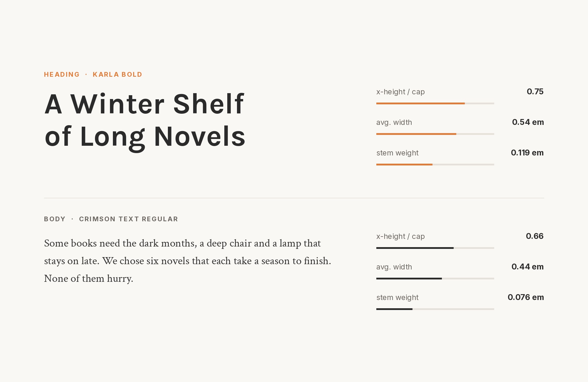Click the 0.44 em width value

527,267
